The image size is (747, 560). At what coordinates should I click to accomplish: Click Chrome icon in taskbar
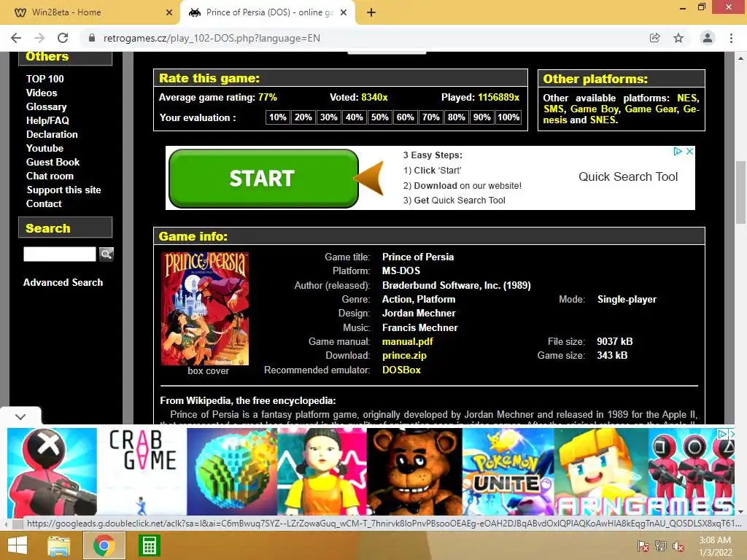tap(104, 545)
